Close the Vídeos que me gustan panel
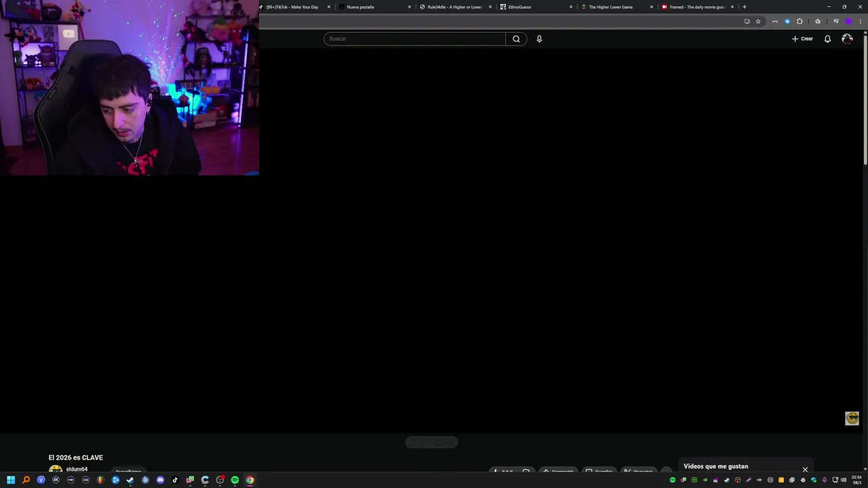This screenshot has width=868, height=488. 805,469
